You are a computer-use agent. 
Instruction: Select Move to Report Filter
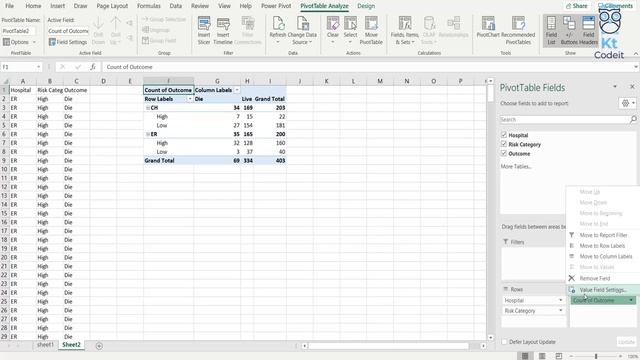pyautogui.click(x=603, y=235)
